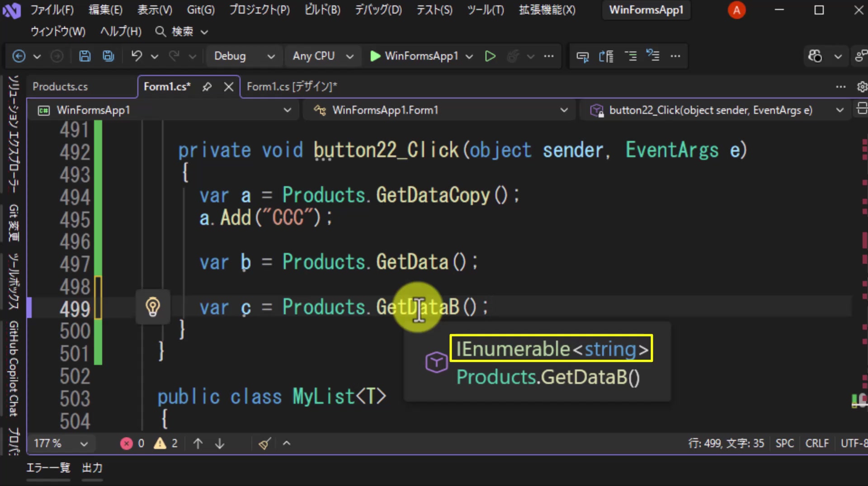Open the ファイル(F) menu
This screenshot has width=868, height=486.
52,10
